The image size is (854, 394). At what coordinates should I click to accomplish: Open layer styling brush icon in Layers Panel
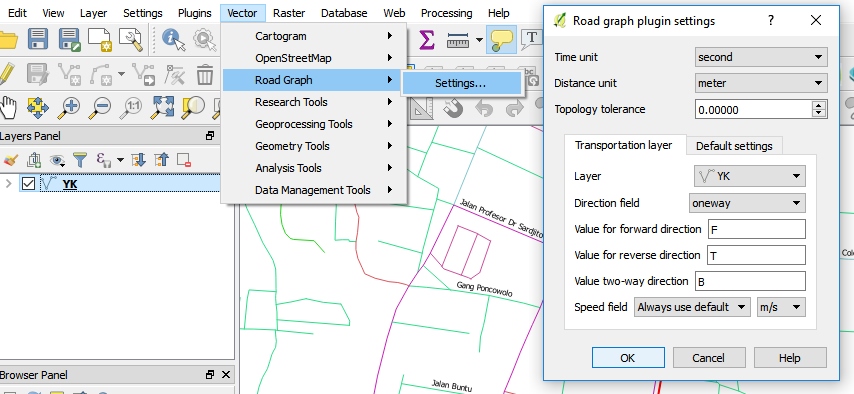(x=10, y=160)
